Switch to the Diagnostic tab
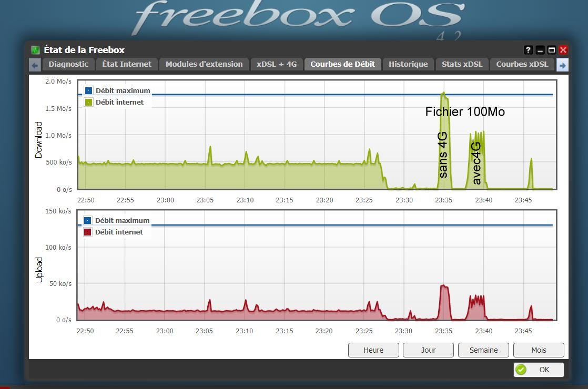This screenshot has width=588, height=389. tap(68, 64)
